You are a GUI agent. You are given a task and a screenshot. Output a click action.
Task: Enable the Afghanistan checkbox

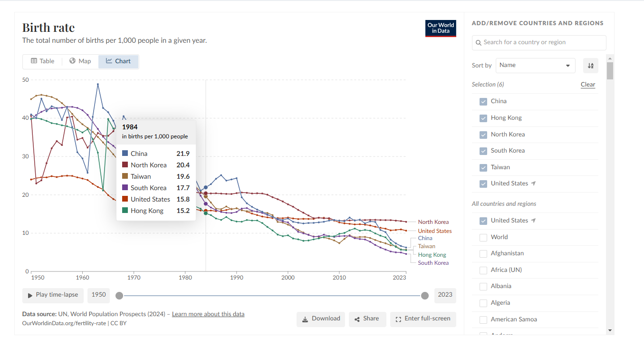483,253
